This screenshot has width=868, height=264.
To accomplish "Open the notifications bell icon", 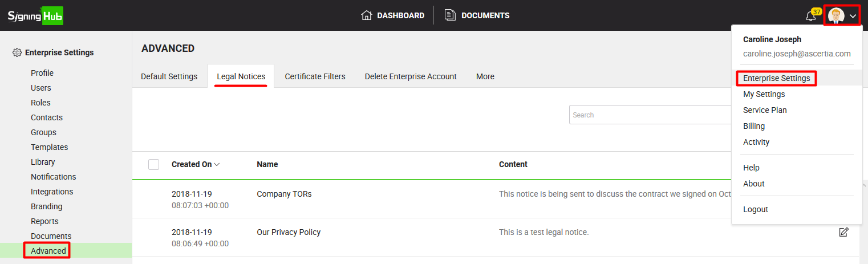I will 810,16.
